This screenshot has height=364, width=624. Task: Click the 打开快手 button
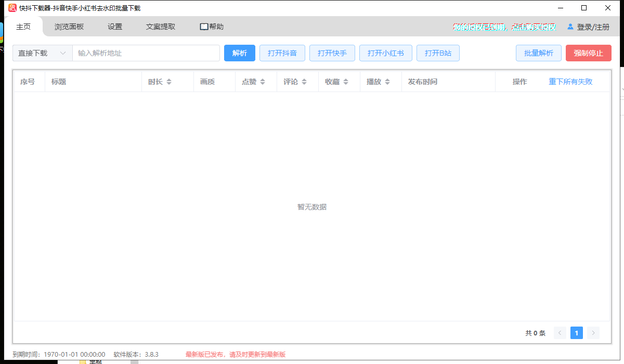[x=332, y=53]
